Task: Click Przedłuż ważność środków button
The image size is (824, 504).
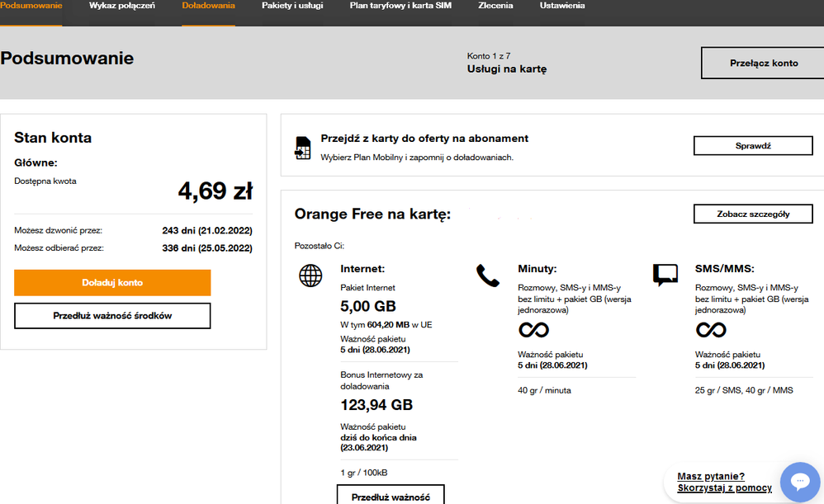Action: click(112, 316)
